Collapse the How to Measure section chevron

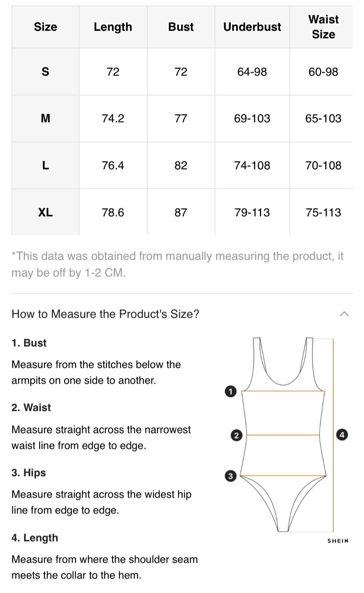pyautogui.click(x=344, y=314)
